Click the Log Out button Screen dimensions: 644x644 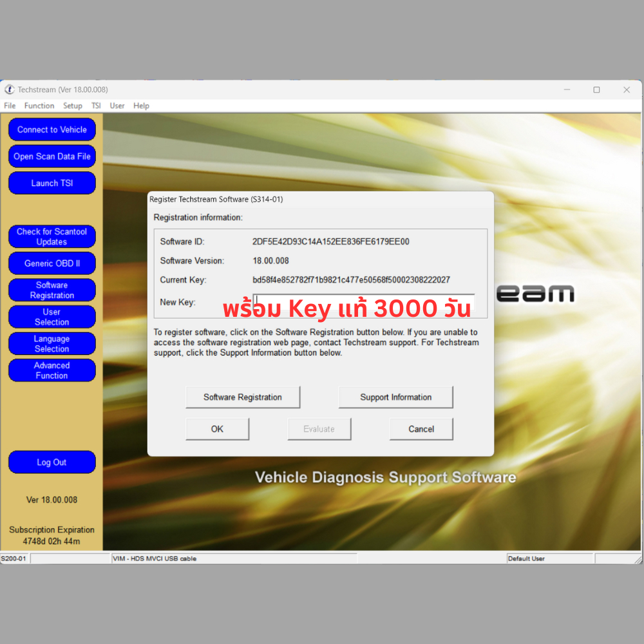pyautogui.click(x=52, y=462)
